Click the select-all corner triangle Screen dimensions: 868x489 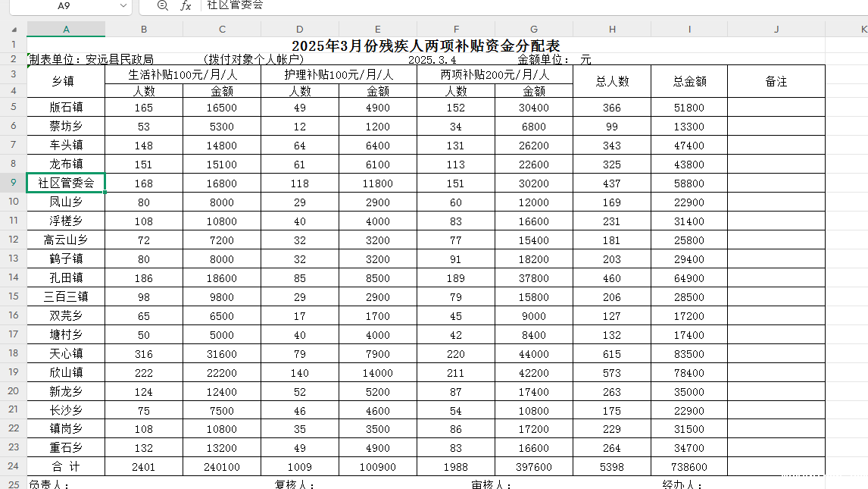(14, 29)
